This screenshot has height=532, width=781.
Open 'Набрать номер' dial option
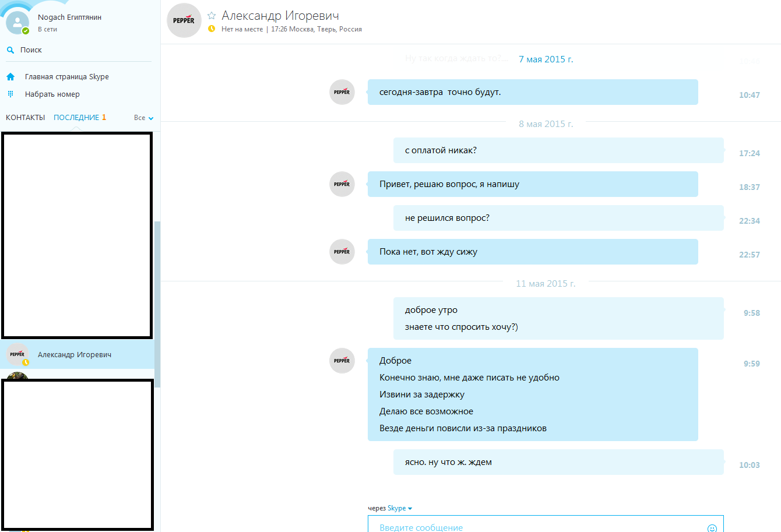click(x=52, y=94)
